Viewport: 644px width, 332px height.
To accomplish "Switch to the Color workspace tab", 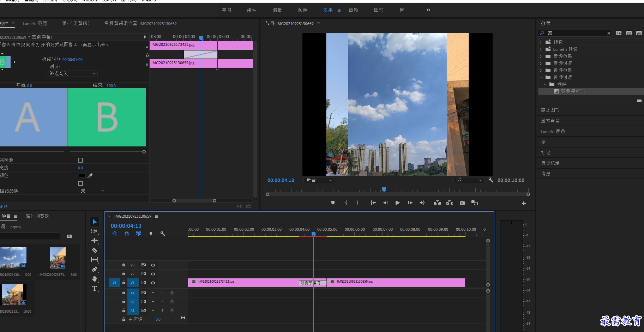I will [x=302, y=10].
